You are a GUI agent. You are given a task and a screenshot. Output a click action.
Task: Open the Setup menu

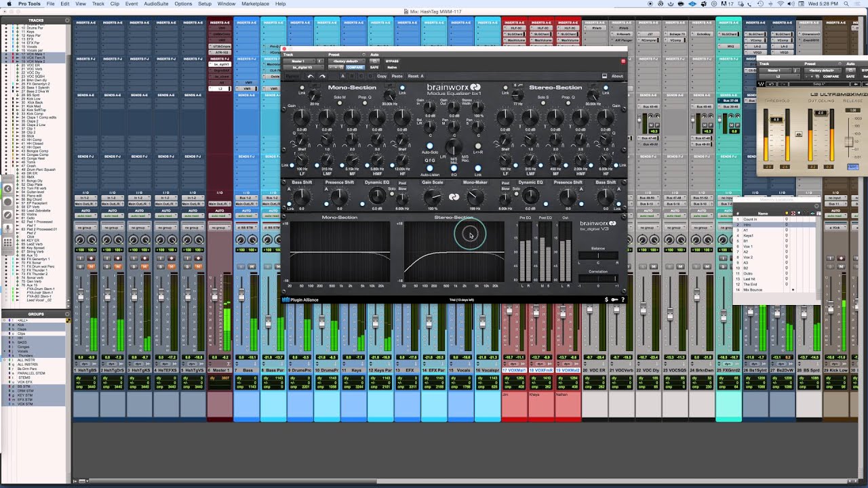(204, 3)
